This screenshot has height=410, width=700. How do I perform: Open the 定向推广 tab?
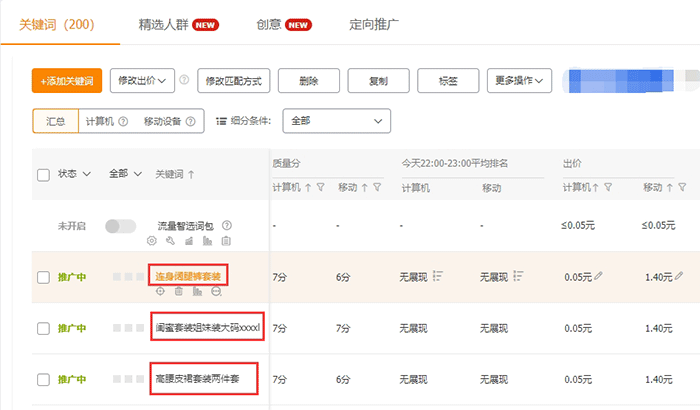coord(377,24)
